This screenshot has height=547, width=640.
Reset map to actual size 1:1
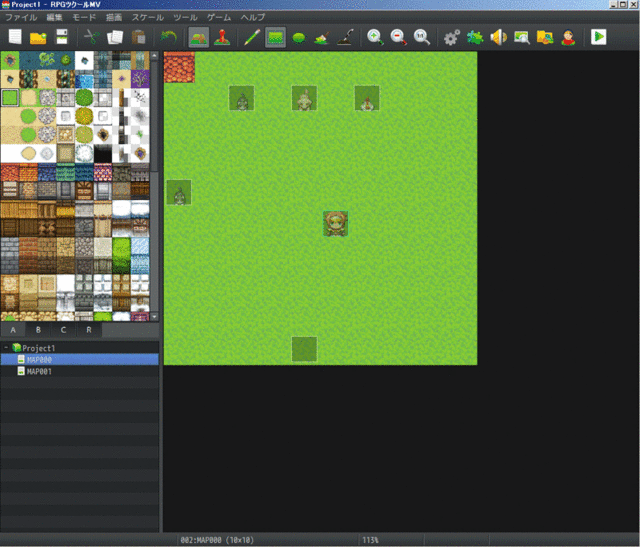422,37
